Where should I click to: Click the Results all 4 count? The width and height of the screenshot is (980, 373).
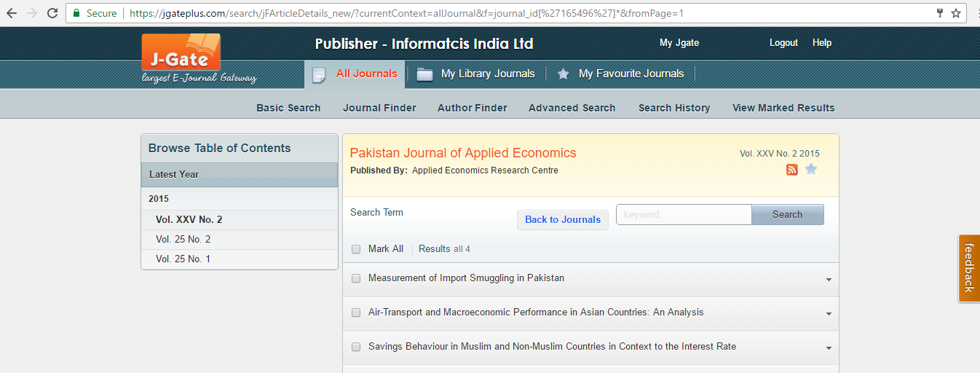pos(444,249)
